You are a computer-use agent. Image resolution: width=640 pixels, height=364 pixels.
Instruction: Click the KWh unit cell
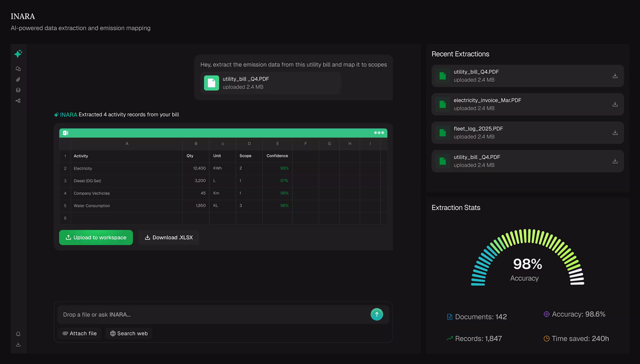click(x=223, y=168)
